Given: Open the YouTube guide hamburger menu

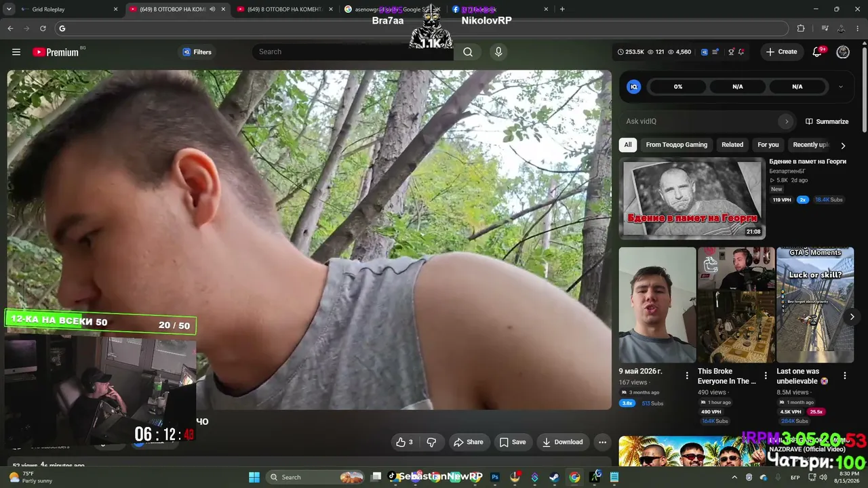Looking at the screenshot, I should pyautogui.click(x=16, y=52).
